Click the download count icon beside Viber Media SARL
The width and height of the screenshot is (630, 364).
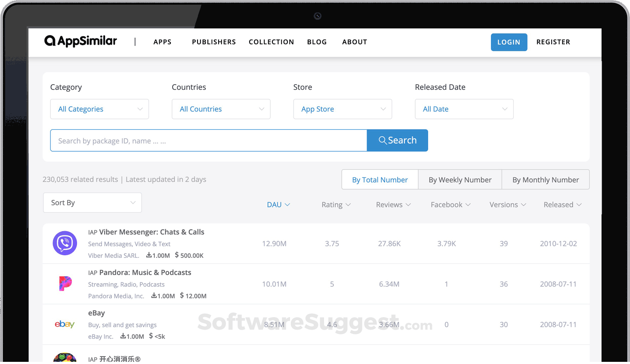pyautogui.click(x=148, y=255)
